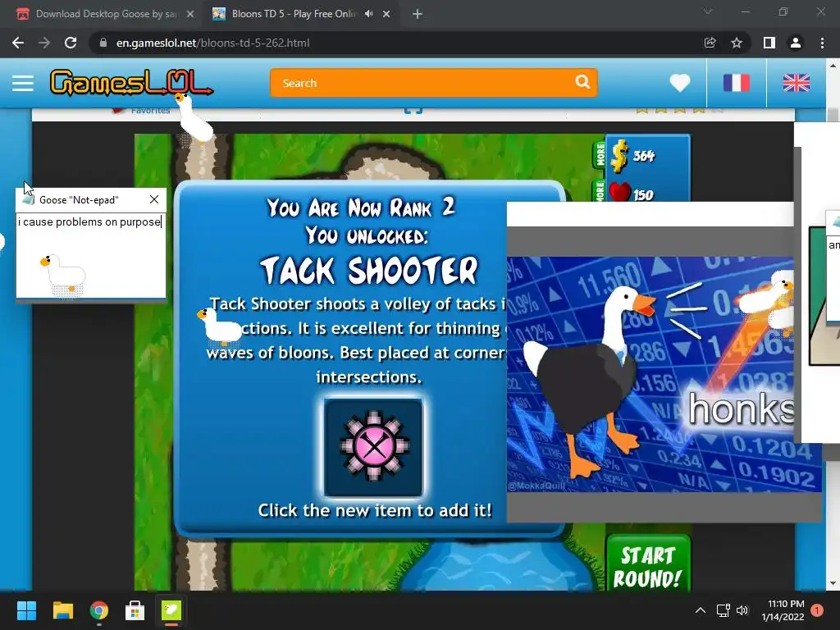Viewport: 840px width, 630px height.
Task: Click the goose inside the Not-epad window
Action: [62, 276]
